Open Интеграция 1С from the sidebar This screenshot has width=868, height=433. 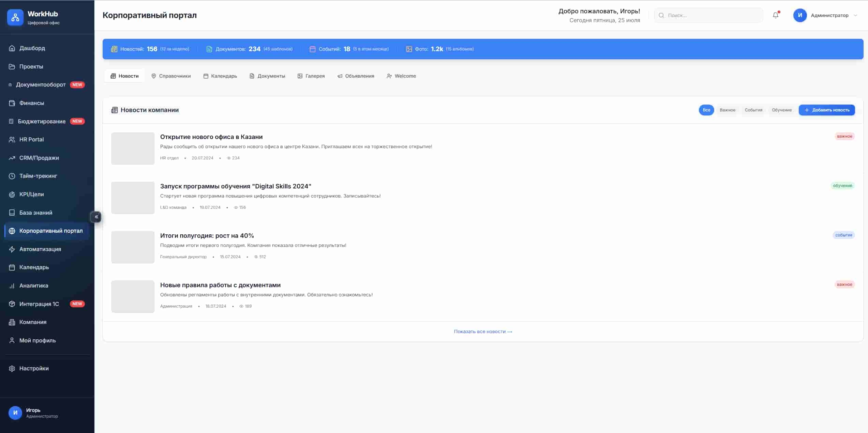pyautogui.click(x=39, y=304)
